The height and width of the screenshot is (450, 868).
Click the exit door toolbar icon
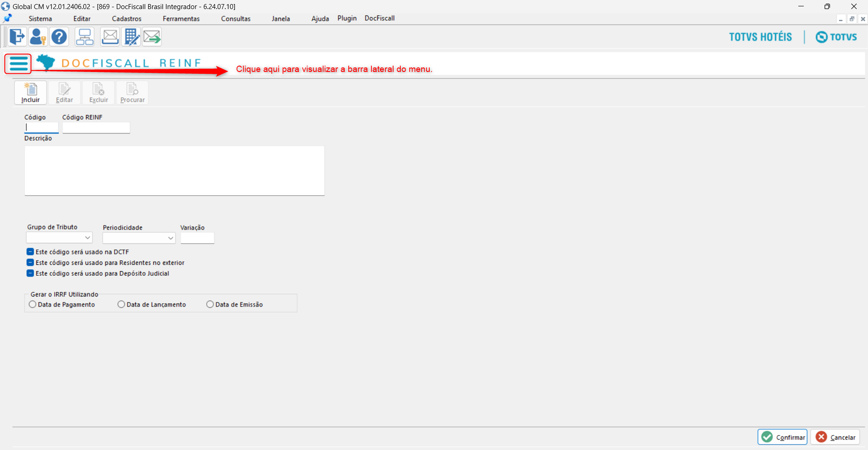pyautogui.click(x=17, y=37)
